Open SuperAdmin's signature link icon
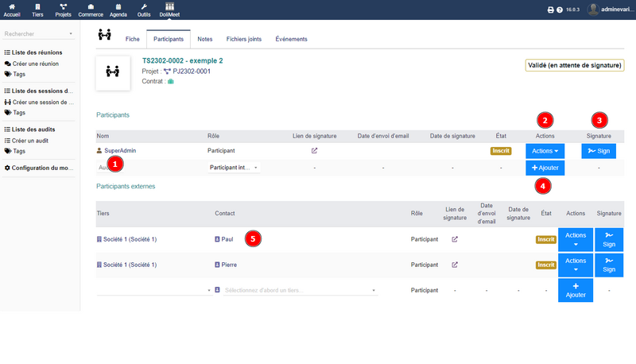This screenshot has width=636, height=364. [x=314, y=150]
